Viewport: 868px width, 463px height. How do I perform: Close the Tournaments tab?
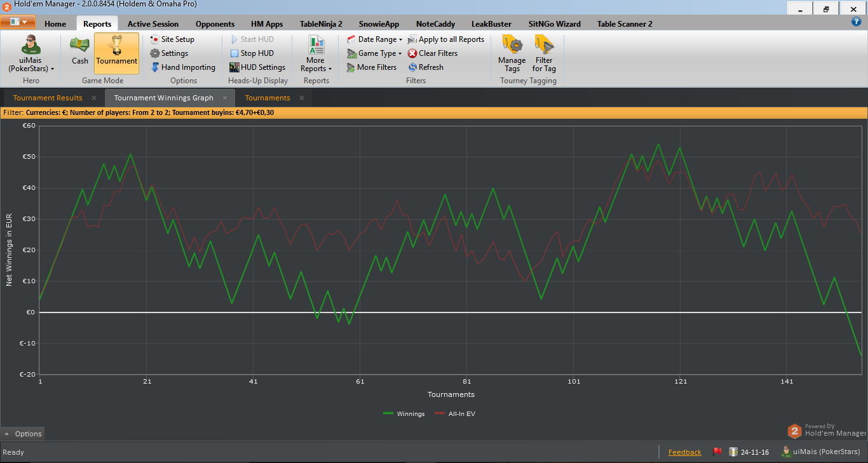click(302, 98)
